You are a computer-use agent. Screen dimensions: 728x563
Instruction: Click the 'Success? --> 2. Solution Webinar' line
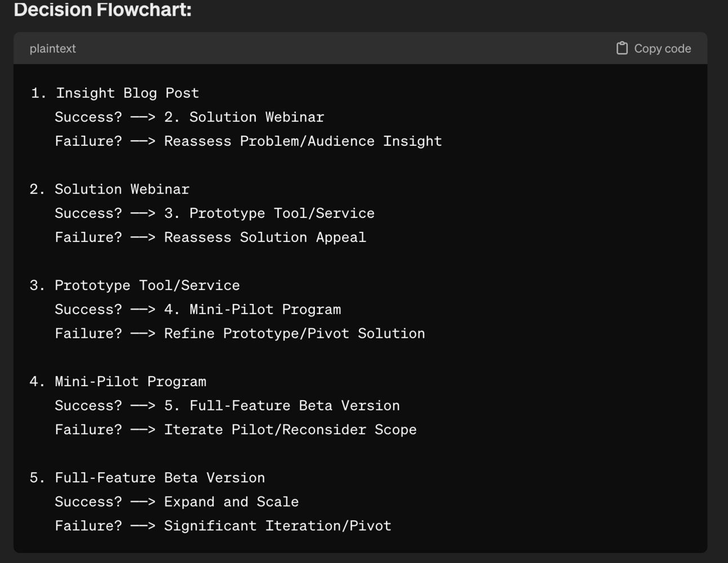click(189, 117)
